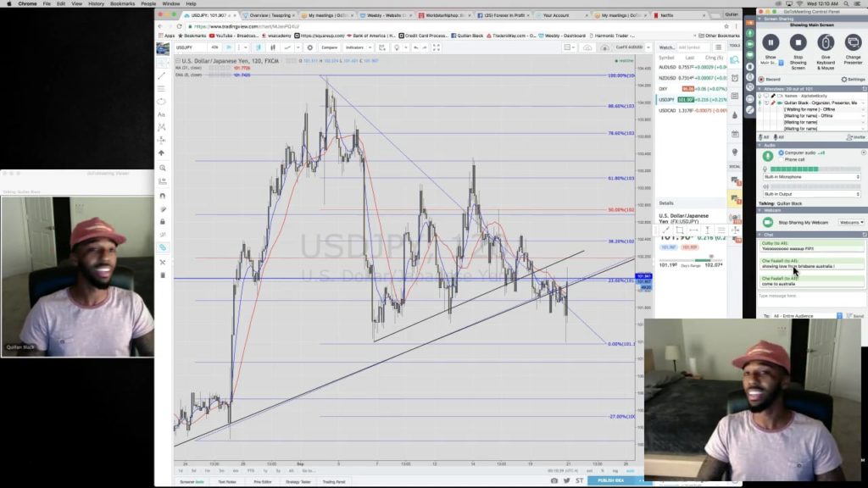The height and width of the screenshot is (488, 868).
Task: Start recording with the Record button
Action: click(770, 79)
